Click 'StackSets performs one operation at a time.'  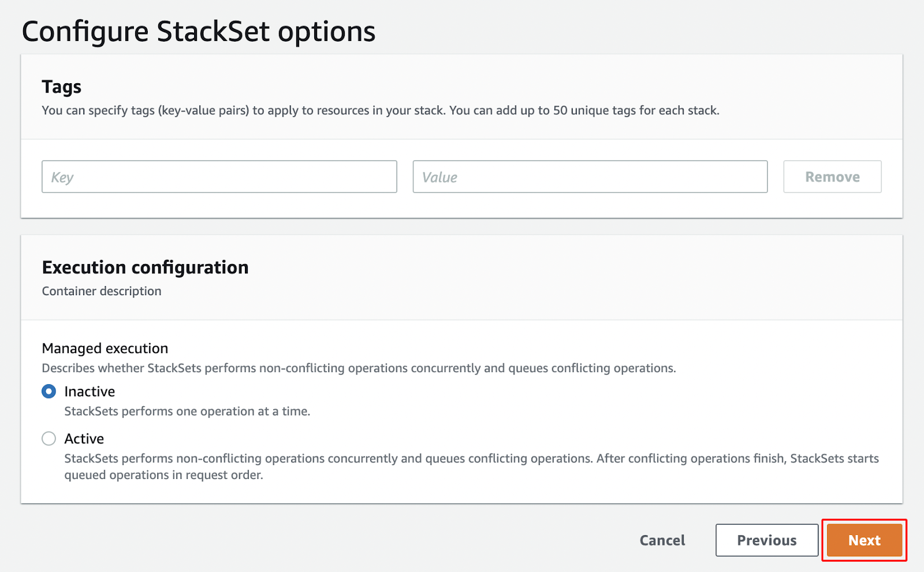(x=187, y=411)
